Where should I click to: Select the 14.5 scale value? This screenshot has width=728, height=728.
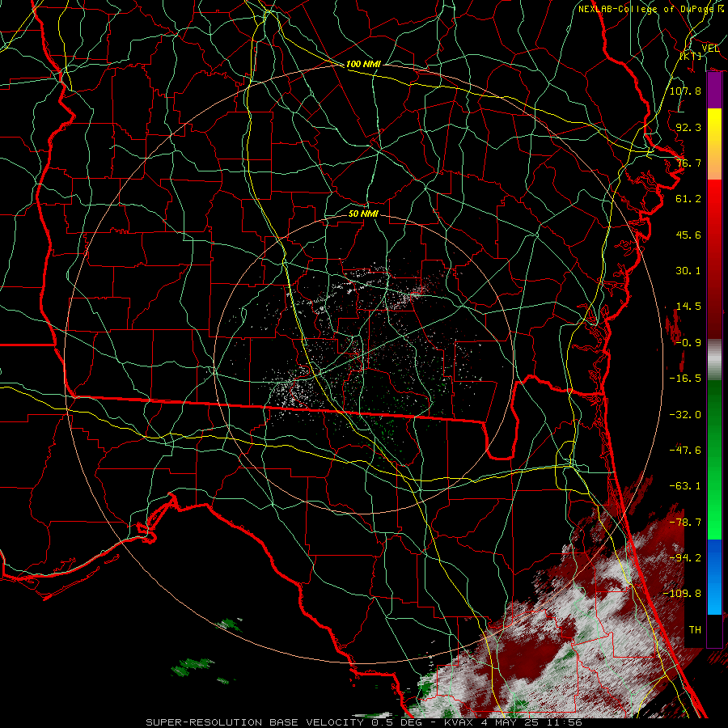(688, 307)
